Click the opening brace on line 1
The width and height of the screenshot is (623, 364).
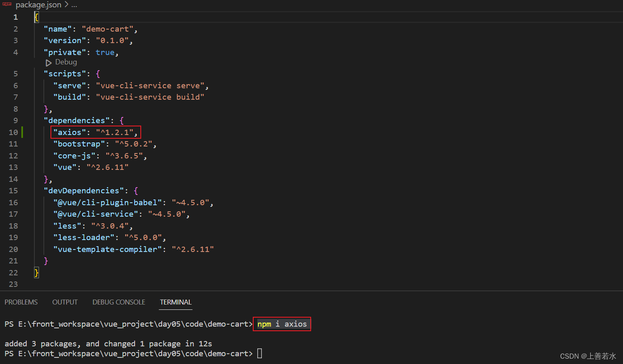[x=37, y=17]
